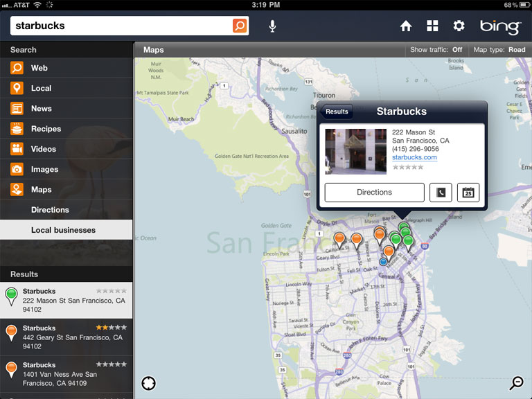The height and width of the screenshot is (399, 532).
Task: Tap the phone call icon in popup
Action: click(441, 193)
